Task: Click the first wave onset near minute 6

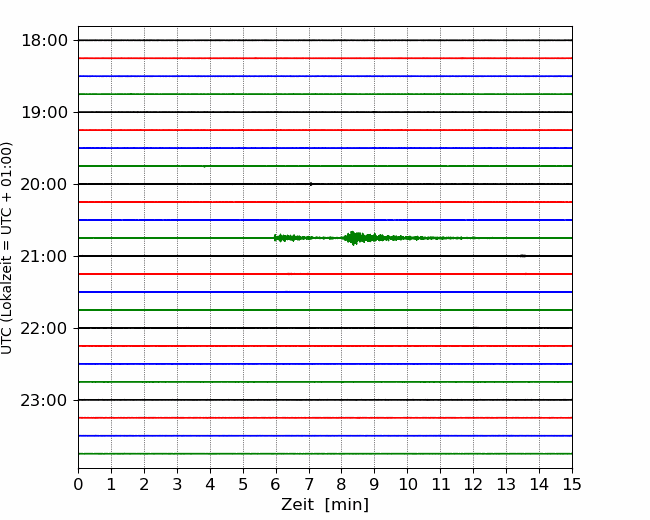Action: tap(279, 238)
